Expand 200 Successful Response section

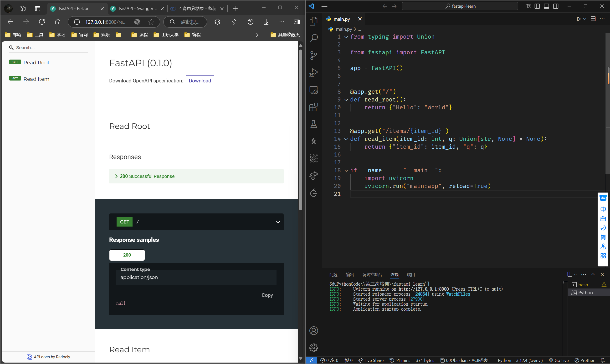[196, 176]
